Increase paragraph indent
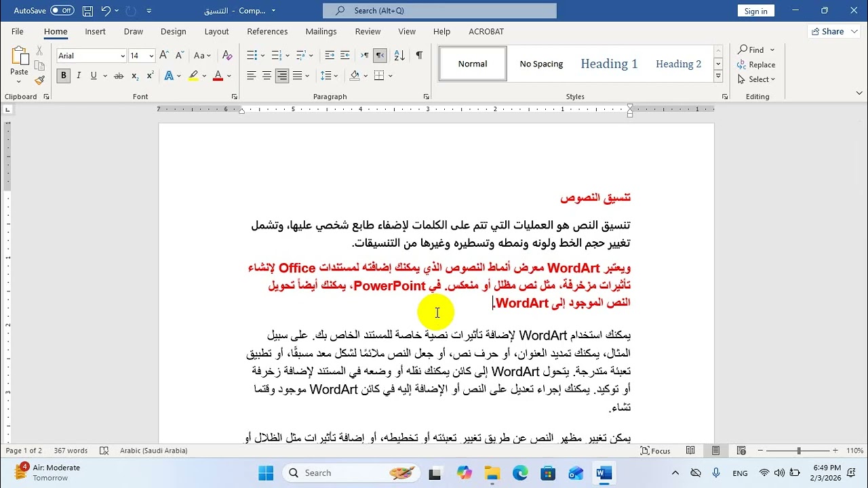This screenshot has height=488, width=868. (x=344, y=56)
